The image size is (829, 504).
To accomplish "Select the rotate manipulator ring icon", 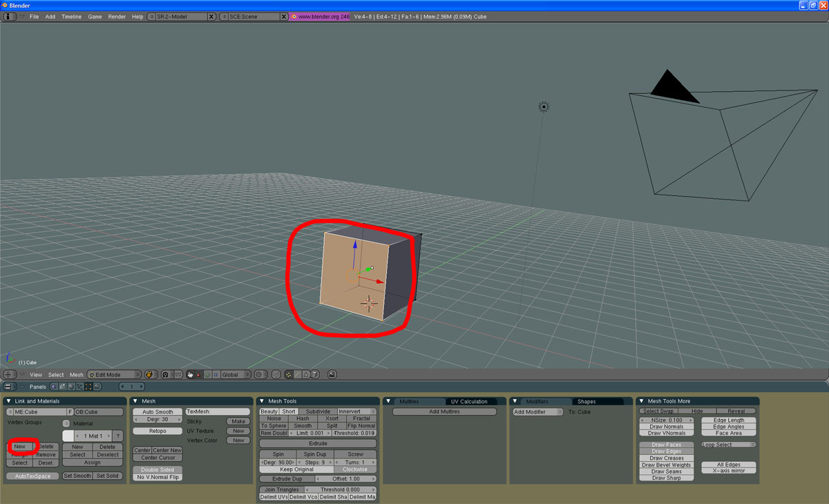I will (207, 374).
